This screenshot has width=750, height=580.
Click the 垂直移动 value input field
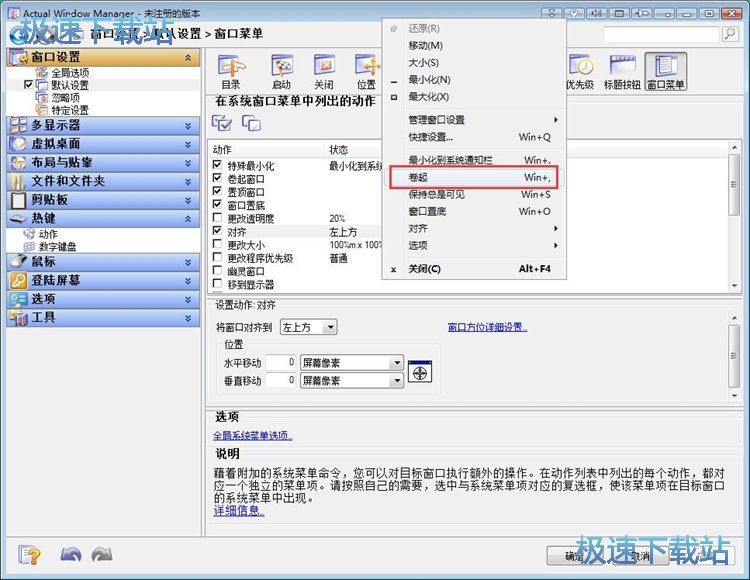(x=281, y=381)
